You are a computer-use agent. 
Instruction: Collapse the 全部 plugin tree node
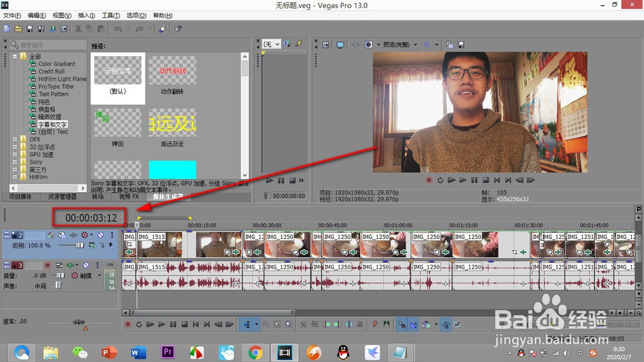click(15, 56)
